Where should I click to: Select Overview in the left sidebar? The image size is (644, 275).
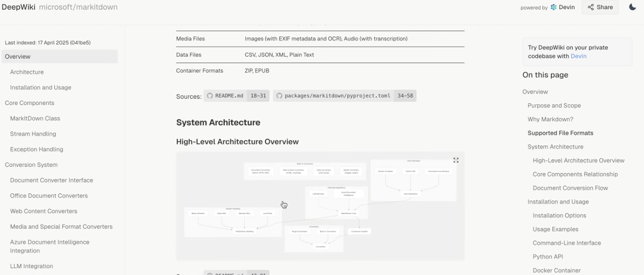click(60, 56)
